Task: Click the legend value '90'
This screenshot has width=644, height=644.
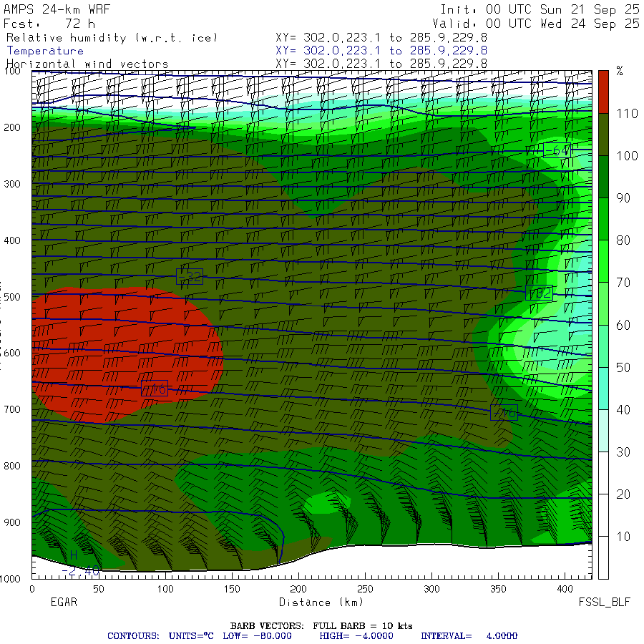Action: pos(623,198)
